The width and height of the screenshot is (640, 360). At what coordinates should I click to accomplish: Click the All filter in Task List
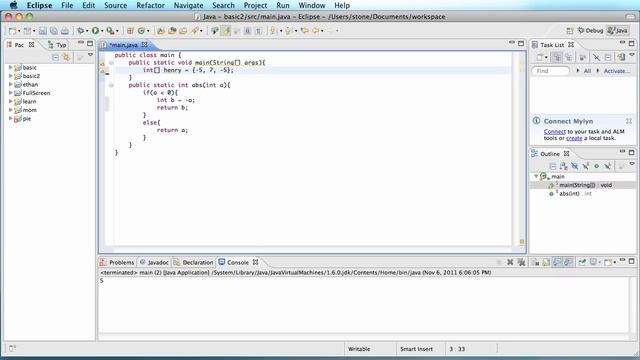[587, 71]
